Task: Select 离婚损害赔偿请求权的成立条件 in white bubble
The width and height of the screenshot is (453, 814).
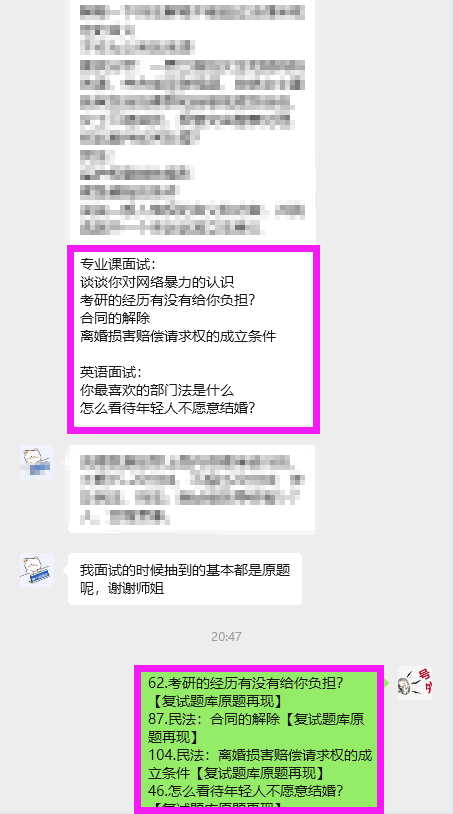Action: tap(178, 336)
